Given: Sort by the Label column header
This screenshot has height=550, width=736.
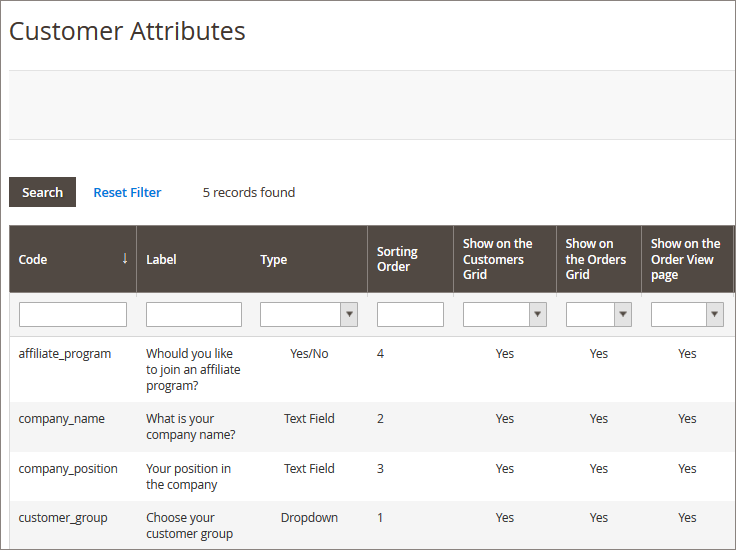Looking at the screenshot, I should [x=161, y=259].
